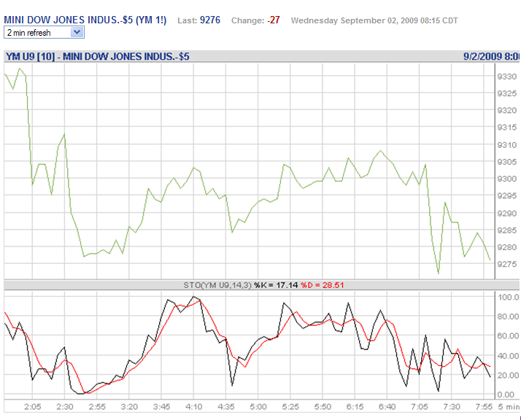Image resolution: width=521 pixels, height=420 pixels.
Task: Click the %D = 28.51 value
Action: [x=323, y=285]
